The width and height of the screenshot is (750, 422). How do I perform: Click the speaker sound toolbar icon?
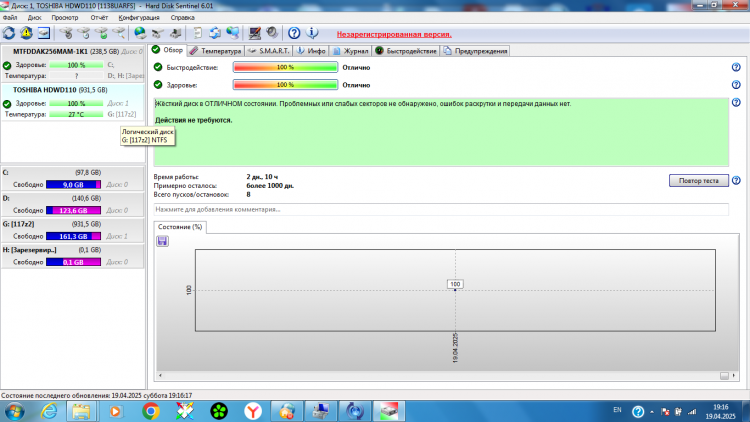click(x=272, y=33)
